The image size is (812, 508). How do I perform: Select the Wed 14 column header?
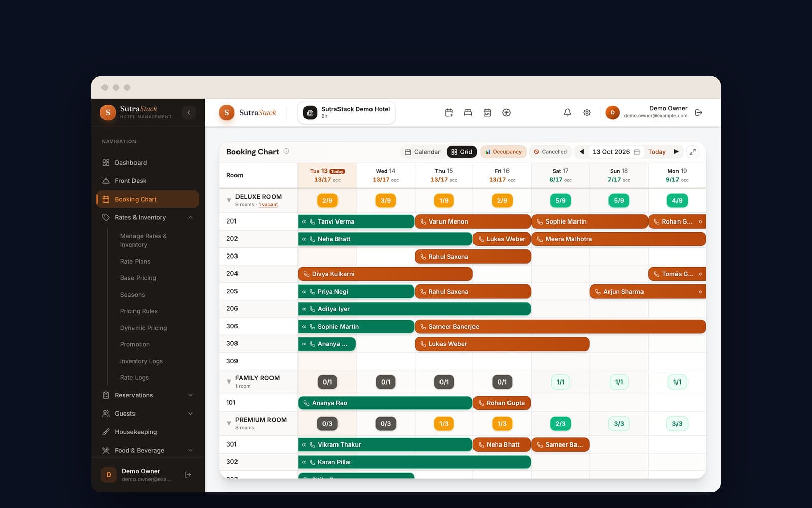coord(386,175)
